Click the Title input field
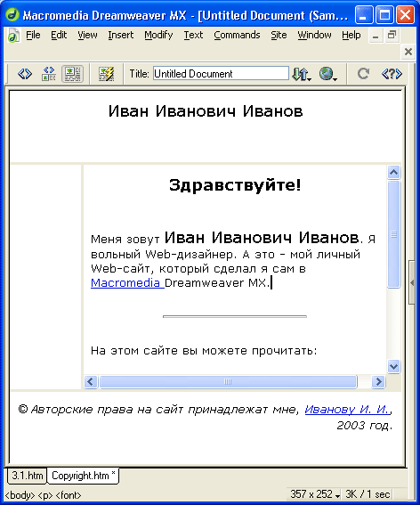The image size is (420, 505). [x=221, y=73]
